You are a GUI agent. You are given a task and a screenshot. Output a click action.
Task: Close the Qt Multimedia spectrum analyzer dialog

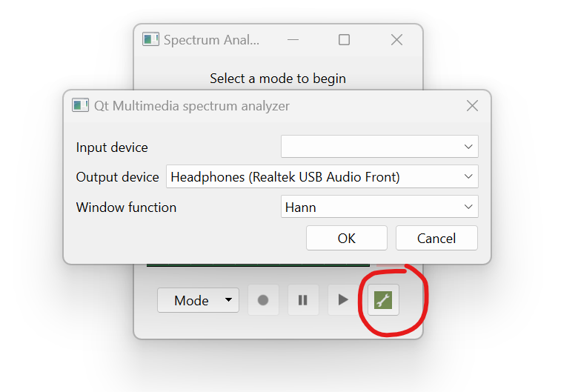(x=472, y=106)
